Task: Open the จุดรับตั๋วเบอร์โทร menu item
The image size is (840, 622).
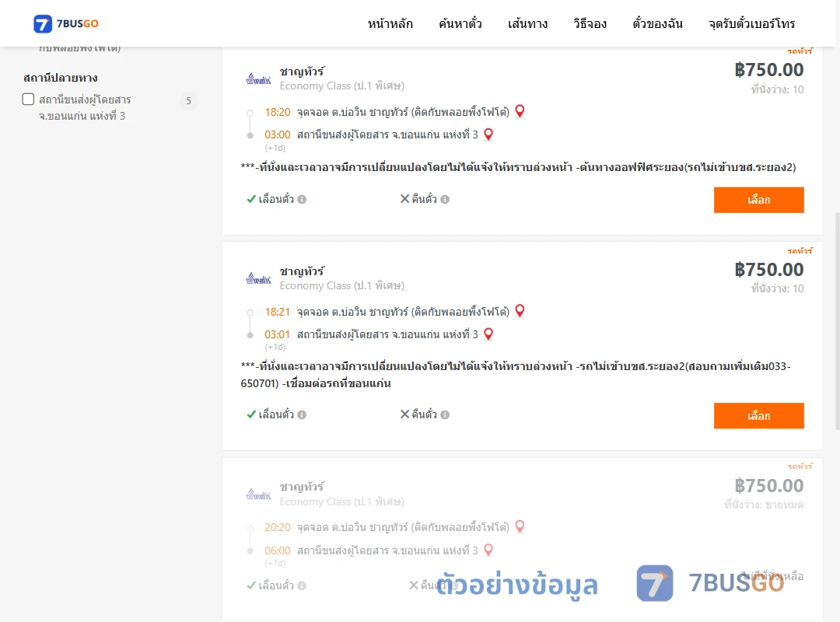Action: (x=751, y=23)
